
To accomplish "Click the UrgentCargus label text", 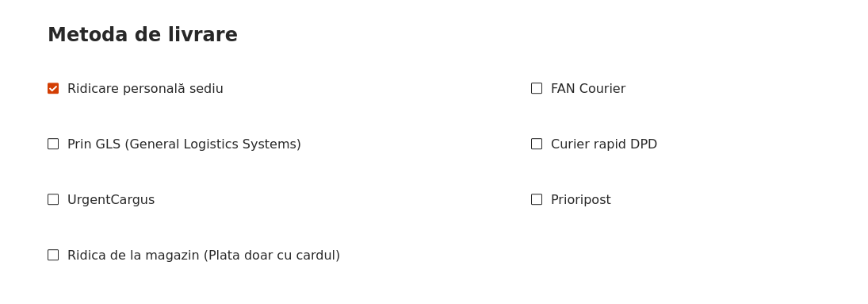I will [x=111, y=200].
